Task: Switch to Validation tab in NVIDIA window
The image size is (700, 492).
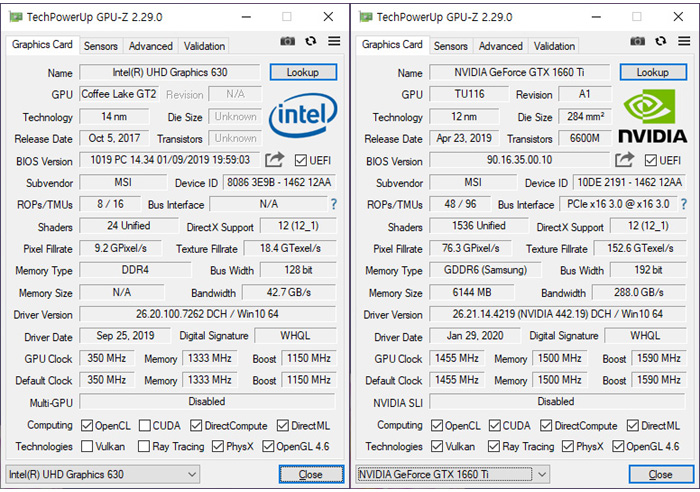Action: 554,46
